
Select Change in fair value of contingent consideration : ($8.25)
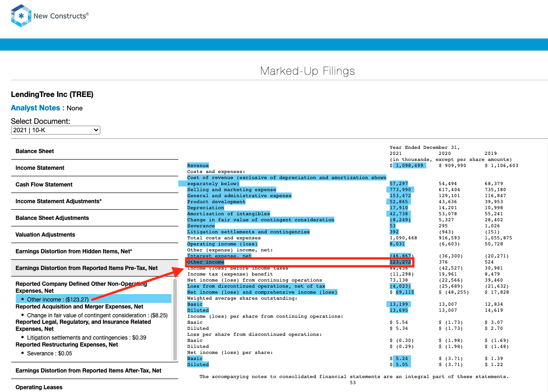pyautogui.click(x=97, y=315)
